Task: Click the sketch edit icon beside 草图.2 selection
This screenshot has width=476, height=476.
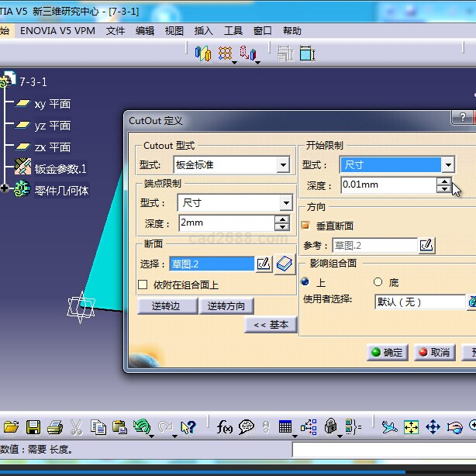Action: pyautogui.click(x=264, y=264)
